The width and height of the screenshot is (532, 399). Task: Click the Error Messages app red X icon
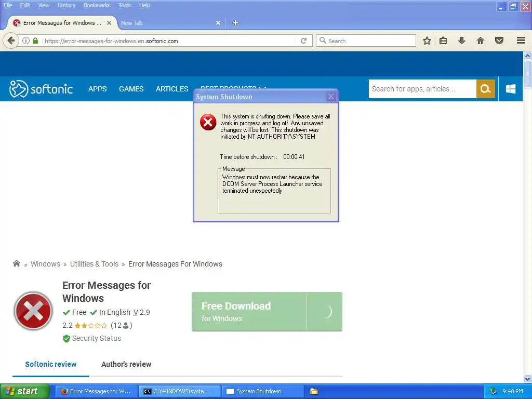pyautogui.click(x=33, y=311)
